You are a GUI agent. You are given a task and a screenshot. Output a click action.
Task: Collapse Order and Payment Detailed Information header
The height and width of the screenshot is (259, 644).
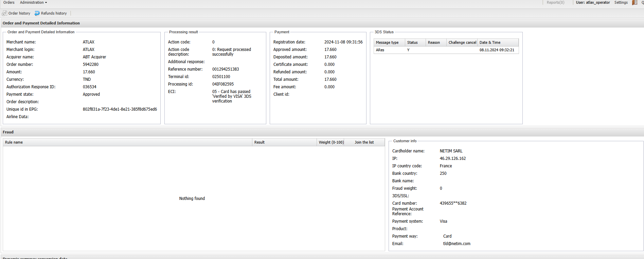coord(41,23)
